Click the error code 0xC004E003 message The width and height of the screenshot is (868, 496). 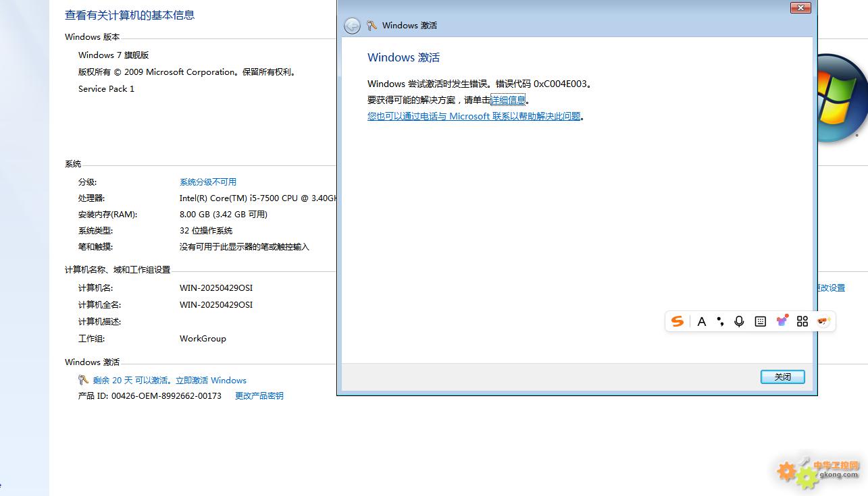[x=481, y=84]
